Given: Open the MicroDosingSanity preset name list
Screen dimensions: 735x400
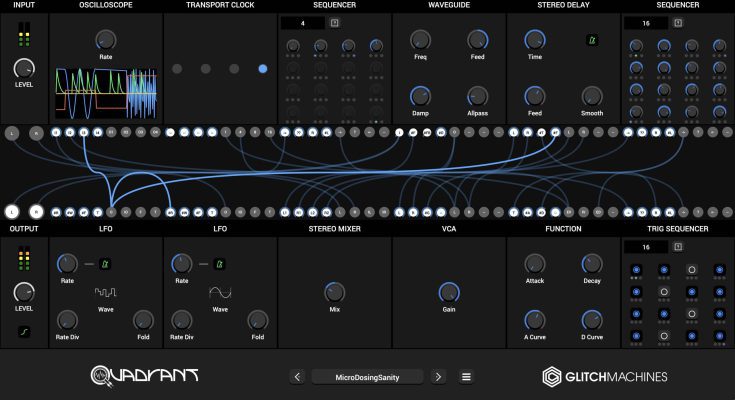Looking at the screenshot, I should (367, 377).
